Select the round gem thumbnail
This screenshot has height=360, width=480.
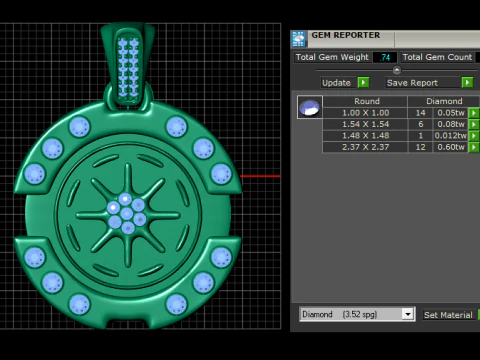[310, 107]
